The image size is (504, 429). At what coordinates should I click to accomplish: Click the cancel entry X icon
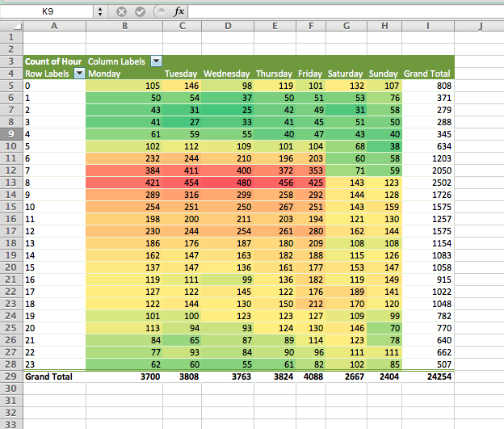point(121,12)
